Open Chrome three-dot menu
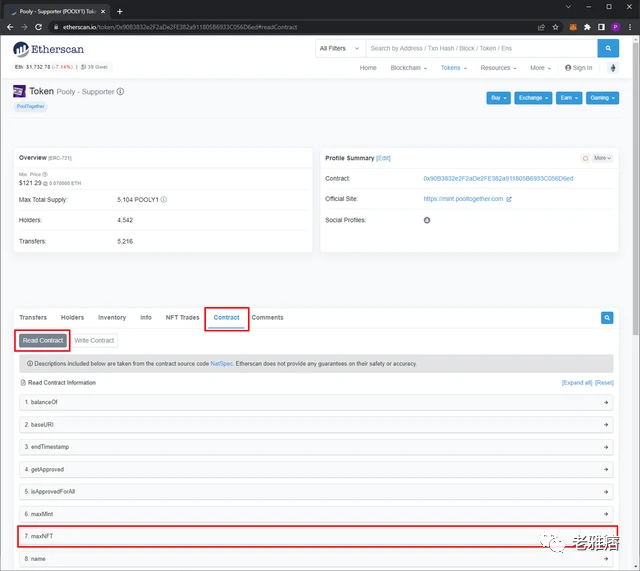The height and width of the screenshot is (571, 640). [x=630, y=27]
